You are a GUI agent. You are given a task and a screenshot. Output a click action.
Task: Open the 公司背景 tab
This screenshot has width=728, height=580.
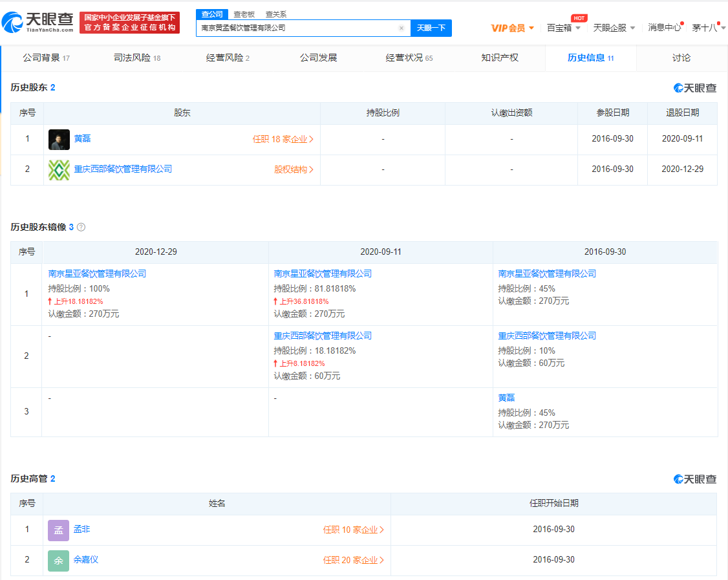point(46,58)
